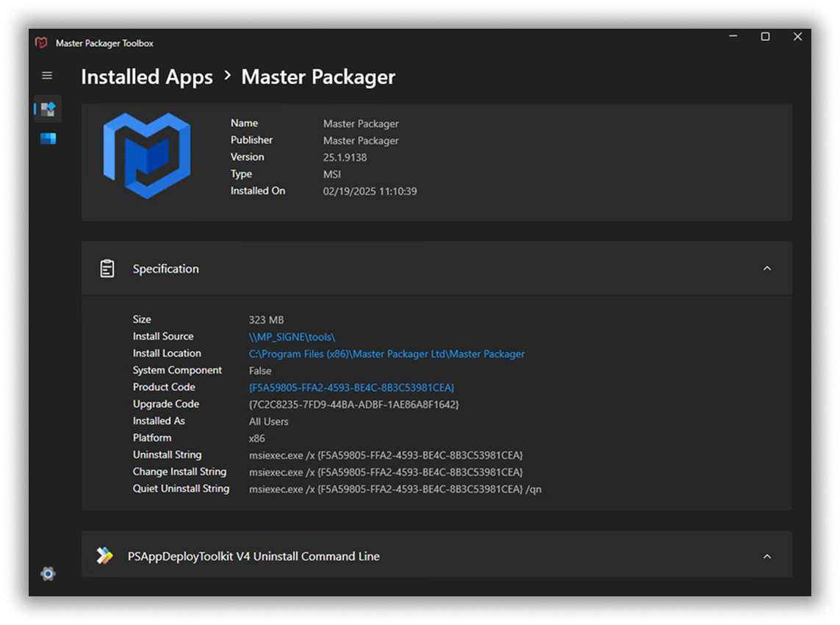Click the Specification clipboard icon
This screenshot has width=840, height=625.
click(107, 268)
